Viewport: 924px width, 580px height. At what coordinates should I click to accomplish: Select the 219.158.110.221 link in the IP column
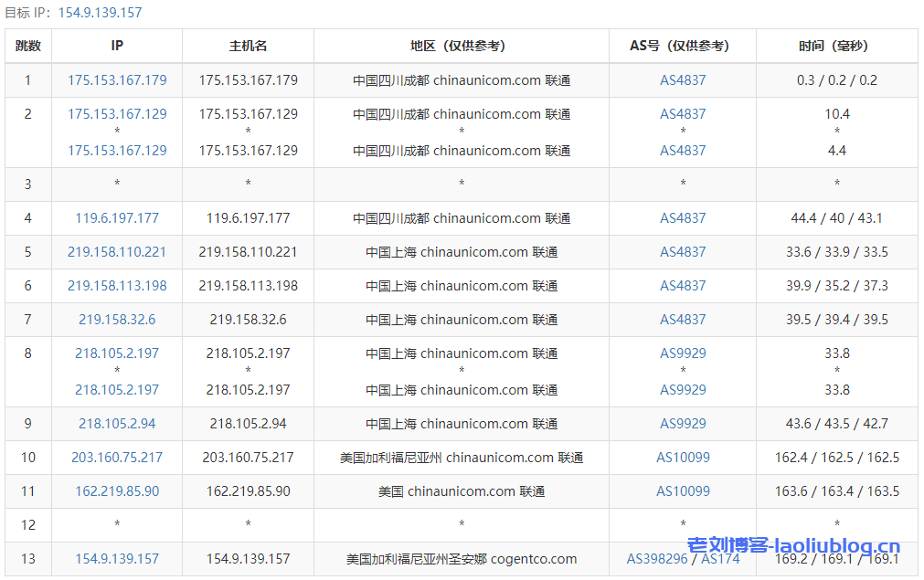117,252
